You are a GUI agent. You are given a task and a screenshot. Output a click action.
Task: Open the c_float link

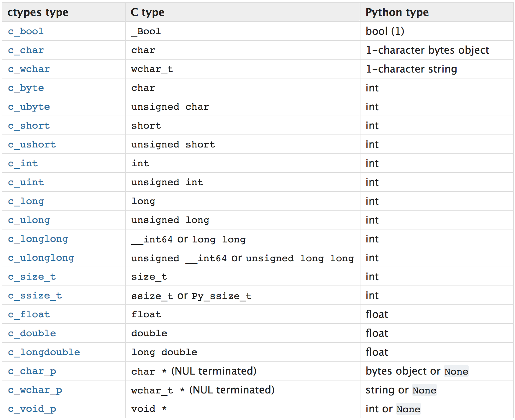[29, 314]
